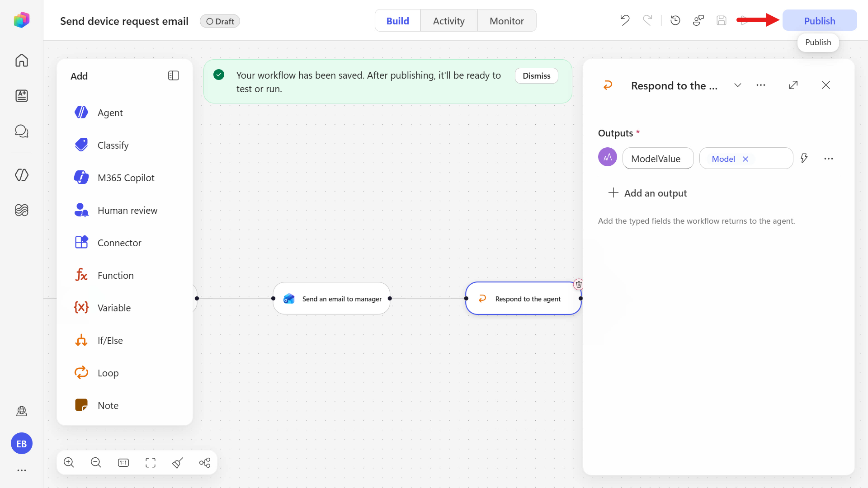The image size is (868, 488).
Task: Close the Respond to the agent panel
Action: pos(826,85)
